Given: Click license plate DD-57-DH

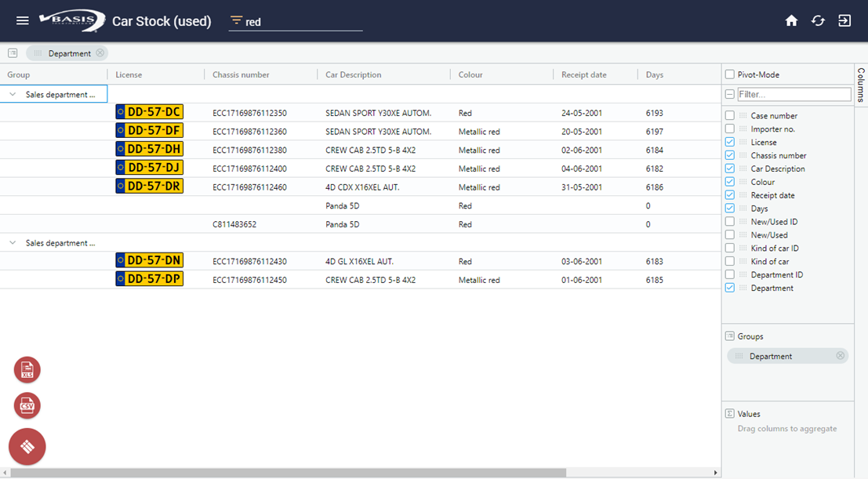Looking at the screenshot, I should [x=150, y=149].
